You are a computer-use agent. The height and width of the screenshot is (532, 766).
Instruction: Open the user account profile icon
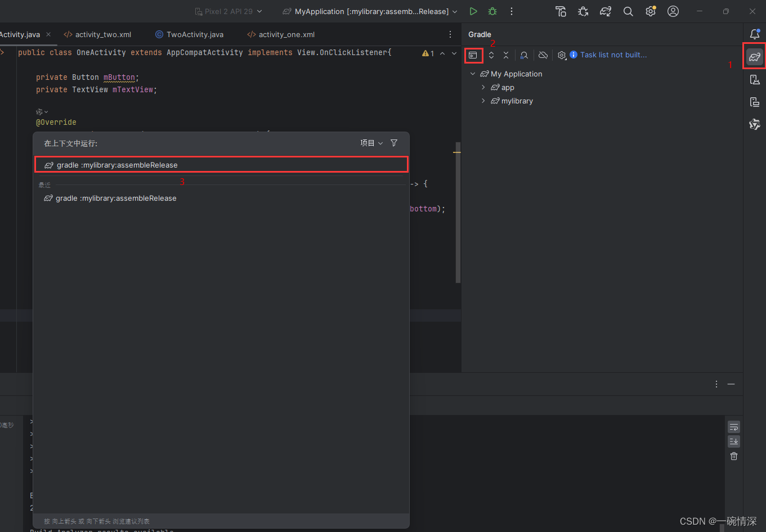[673, 11]
